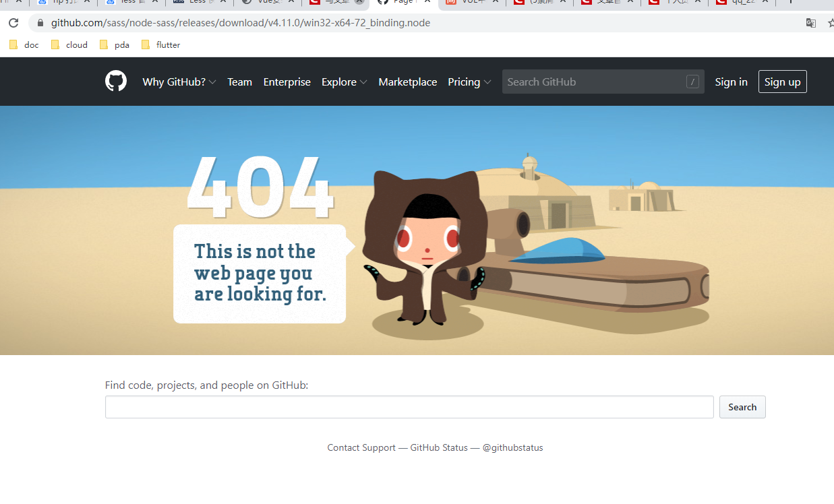Focus the Search GitHub field

click(603, 82)
